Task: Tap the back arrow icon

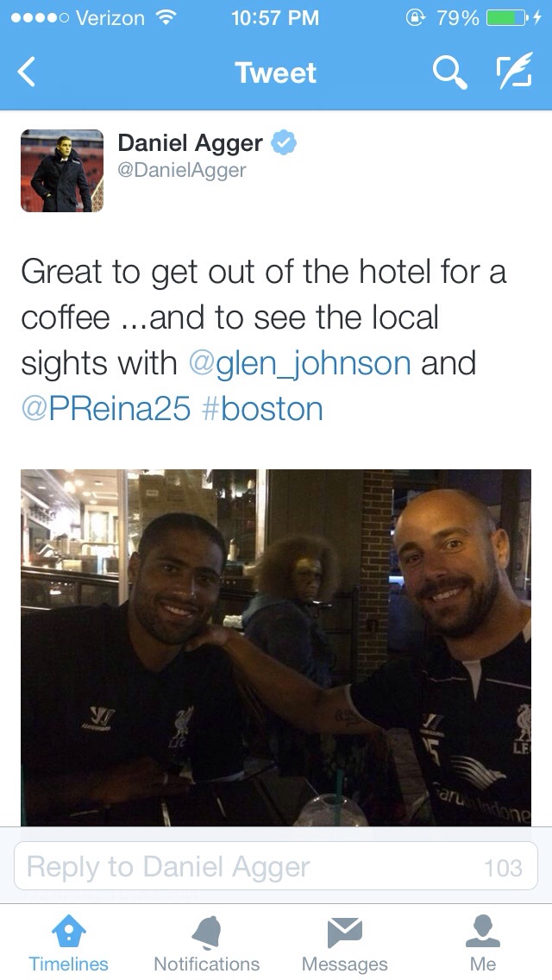Action: click(x=26, y=72)
